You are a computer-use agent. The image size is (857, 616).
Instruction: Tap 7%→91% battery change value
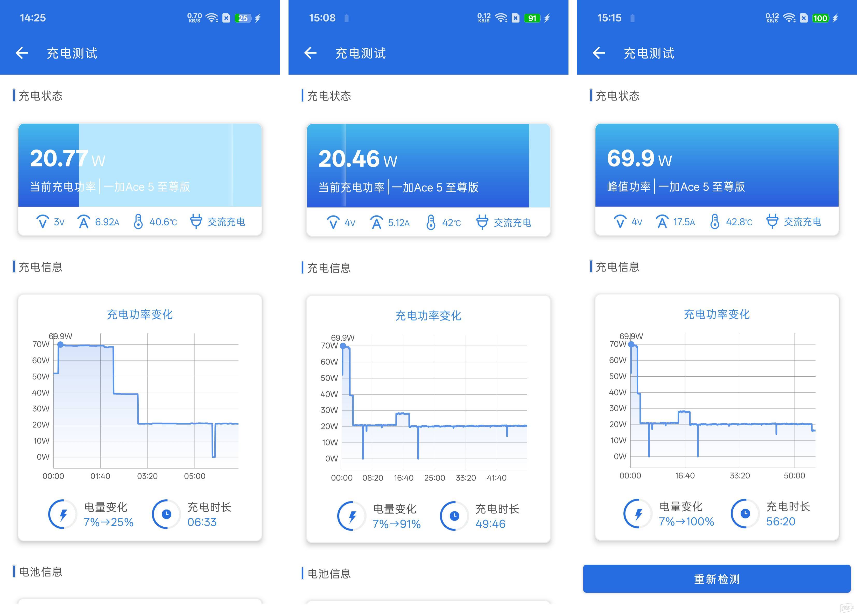(x=397, y=524)
